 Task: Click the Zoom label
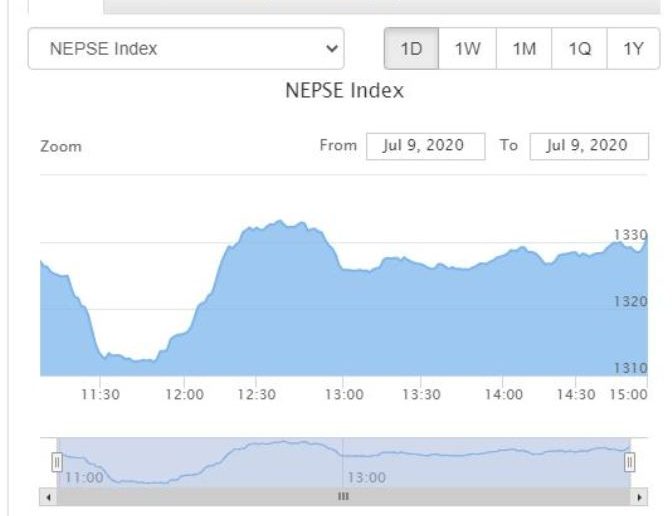point(61,147)
